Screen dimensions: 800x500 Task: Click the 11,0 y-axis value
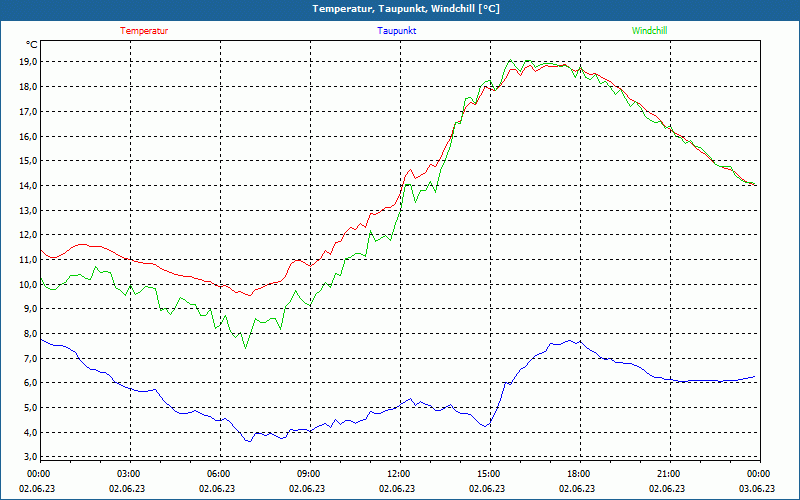pyautogui.click(x=29, y=260)
